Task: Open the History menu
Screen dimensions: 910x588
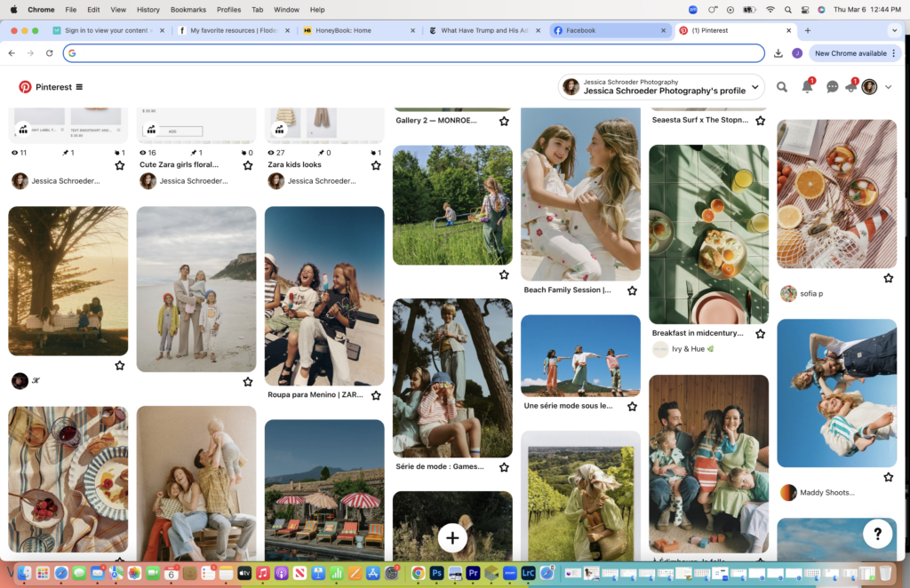Action: pyautogui.click(x=148, y=9)
